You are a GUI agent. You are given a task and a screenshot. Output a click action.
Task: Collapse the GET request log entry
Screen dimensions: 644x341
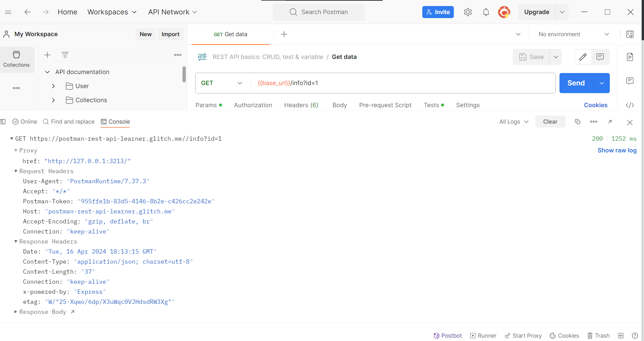coord(12,139)
